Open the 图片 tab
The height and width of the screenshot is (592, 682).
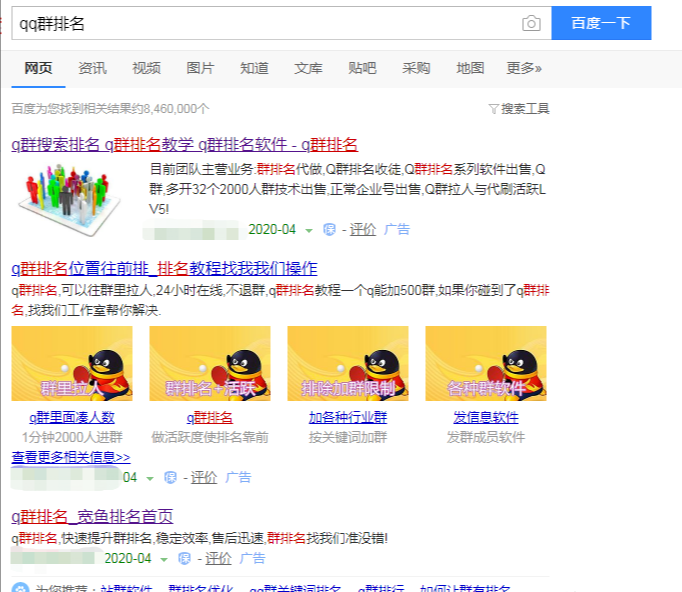tap(200, 68)
